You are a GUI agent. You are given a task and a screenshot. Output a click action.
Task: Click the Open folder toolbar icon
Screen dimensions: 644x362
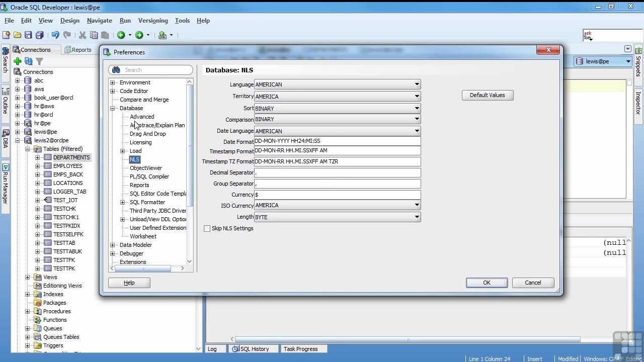tap(17, 35)
